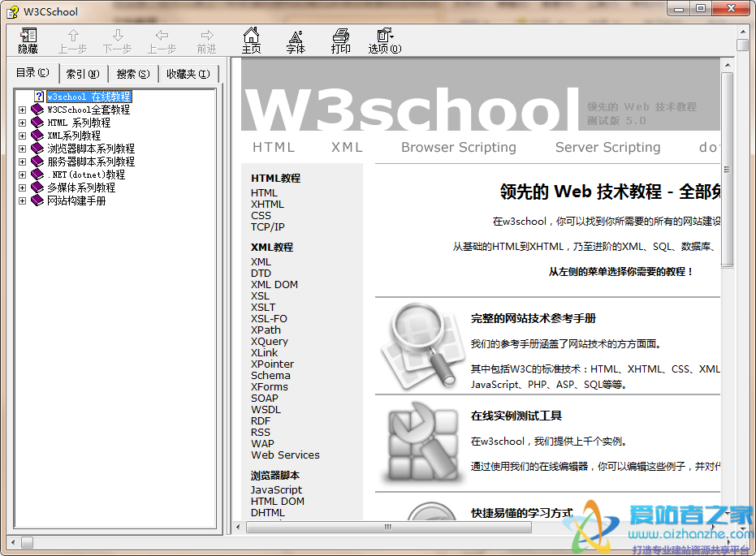
Task: Click the content pane horizontal scrollbar thumb
Action: click(x=389, y=527)
